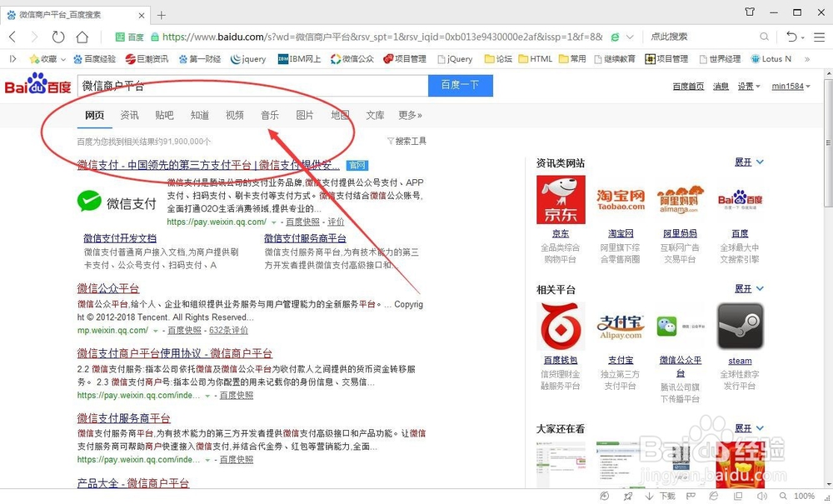This screenshot has width=833, height=504.
Task: Open the 第一财经 bookmark
Action: point(200,59)
